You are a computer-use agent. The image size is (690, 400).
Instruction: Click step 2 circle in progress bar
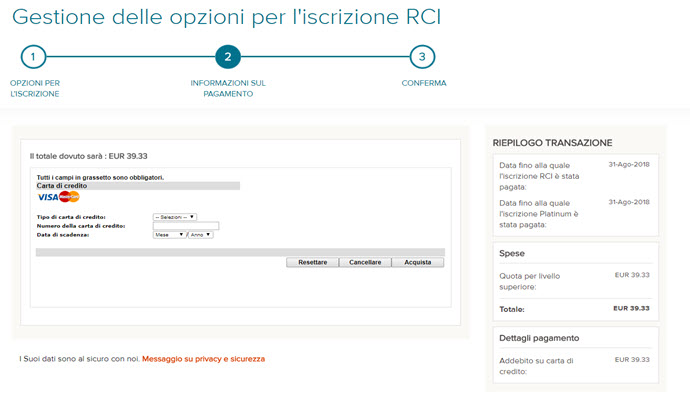tap(228, 57)
